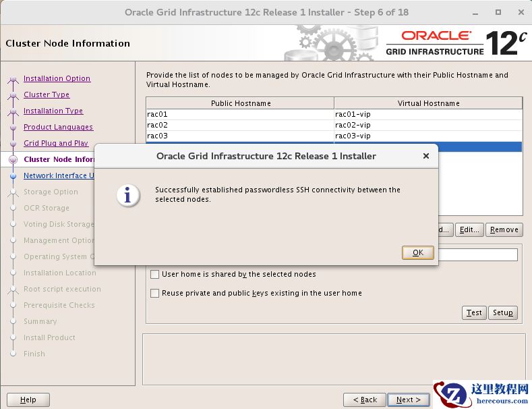Close the SSH connectivity info dialog

(x=426, y=156)
